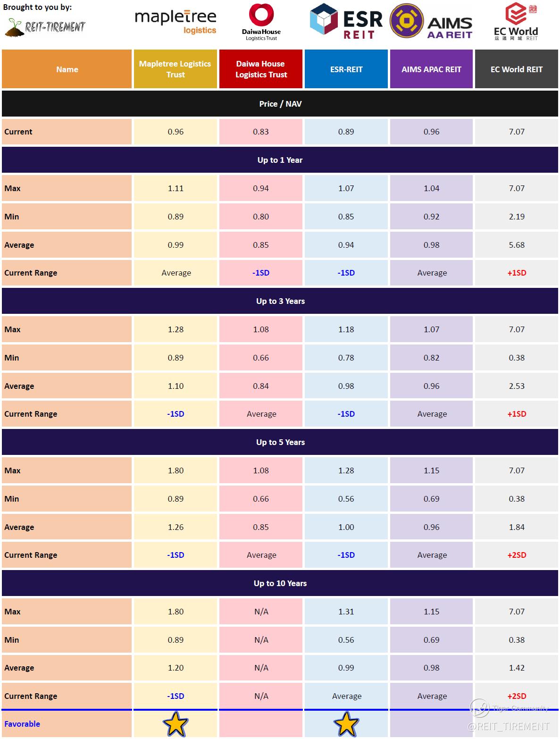Image resolution: width=560 pixels, height=739 pixels.
Task: Click the AIMS APAC REIT purple header
Action: coord(431,69)
